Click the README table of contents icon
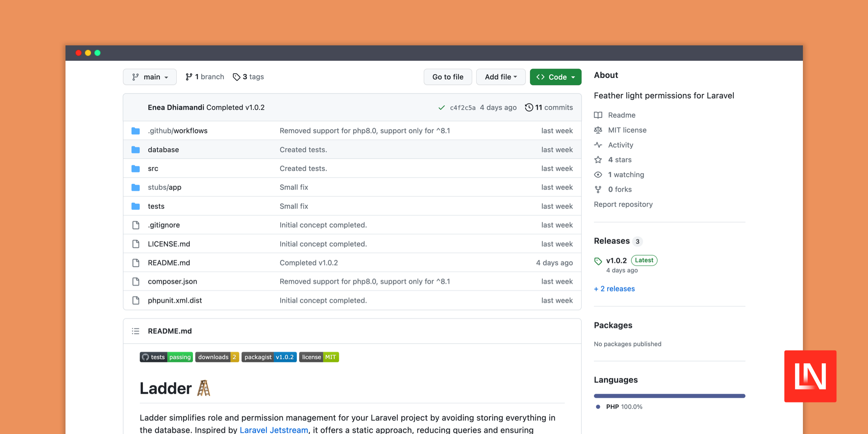Screen dimensions: 868x434 click(x=135, y=331)
